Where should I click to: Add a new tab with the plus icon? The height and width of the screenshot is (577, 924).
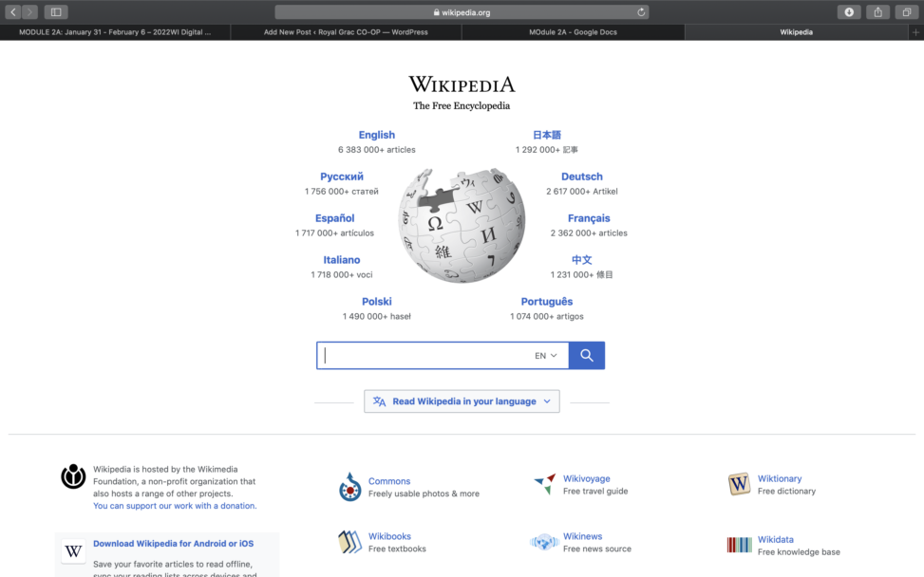915,32
